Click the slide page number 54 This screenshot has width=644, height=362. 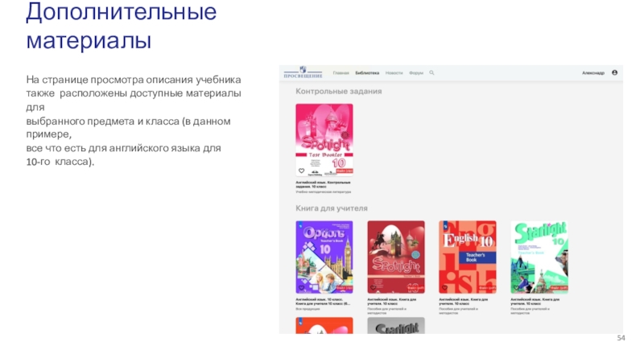(x=621, y=338)
